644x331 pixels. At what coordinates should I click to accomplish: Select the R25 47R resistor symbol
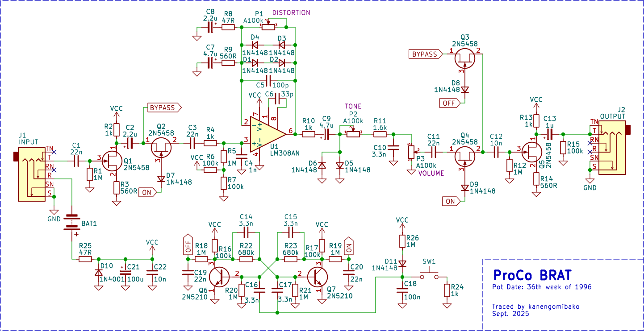(x=85, y=259)
